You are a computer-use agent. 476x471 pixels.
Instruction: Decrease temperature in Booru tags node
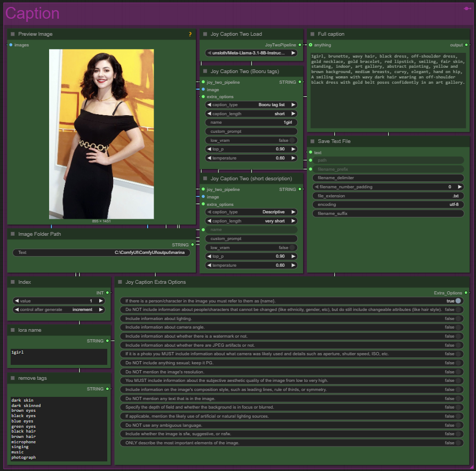pos(209,158)
